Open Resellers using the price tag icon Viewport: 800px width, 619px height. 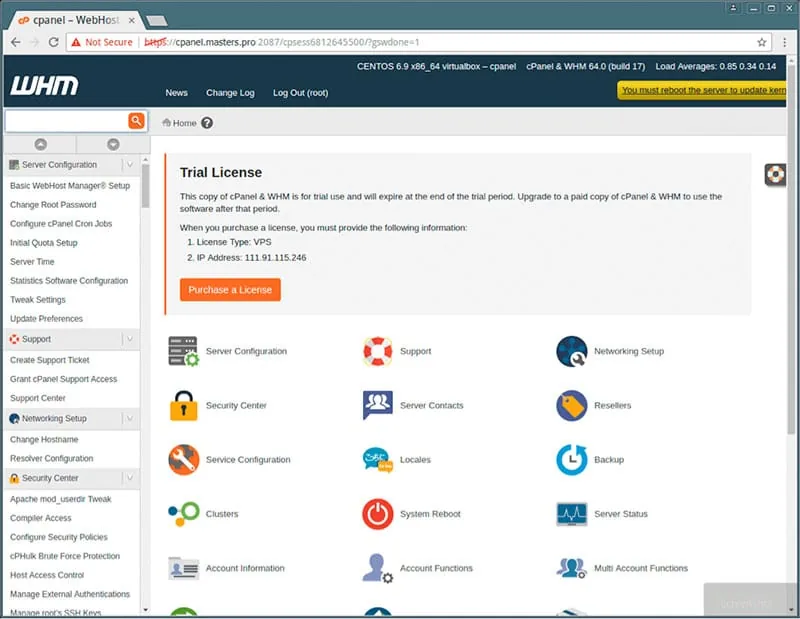[x=572, y=405]
